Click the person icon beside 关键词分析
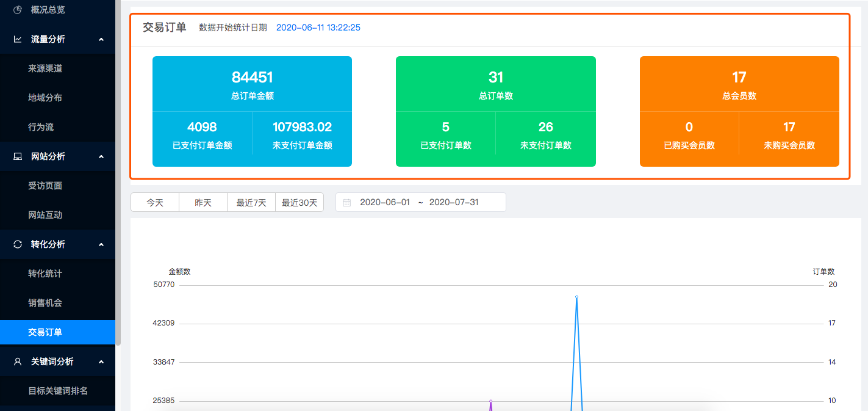Viewport: 868px width, 411px height. (18, 362)
